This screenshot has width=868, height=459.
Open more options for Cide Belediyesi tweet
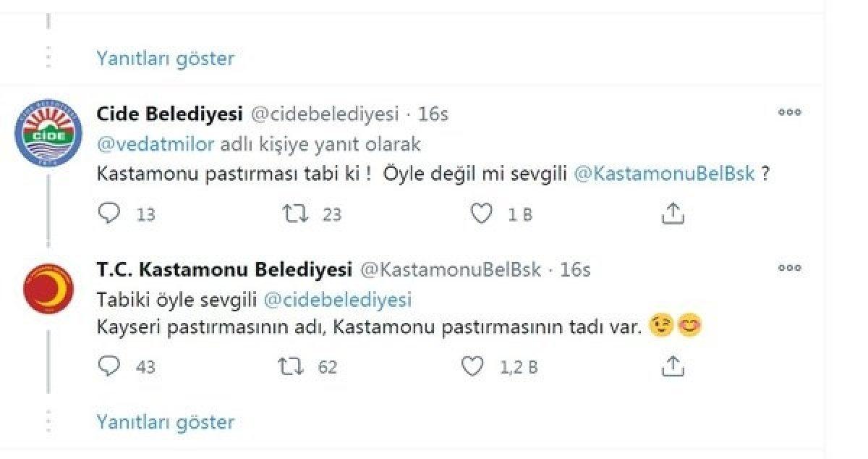point(790,112)
